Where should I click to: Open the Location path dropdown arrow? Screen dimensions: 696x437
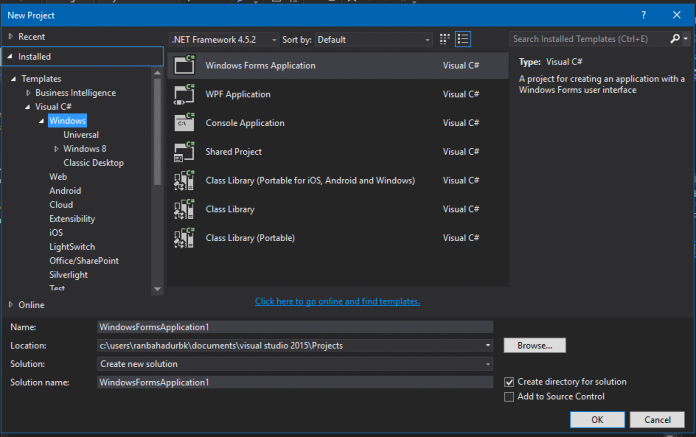pos(487,345)
